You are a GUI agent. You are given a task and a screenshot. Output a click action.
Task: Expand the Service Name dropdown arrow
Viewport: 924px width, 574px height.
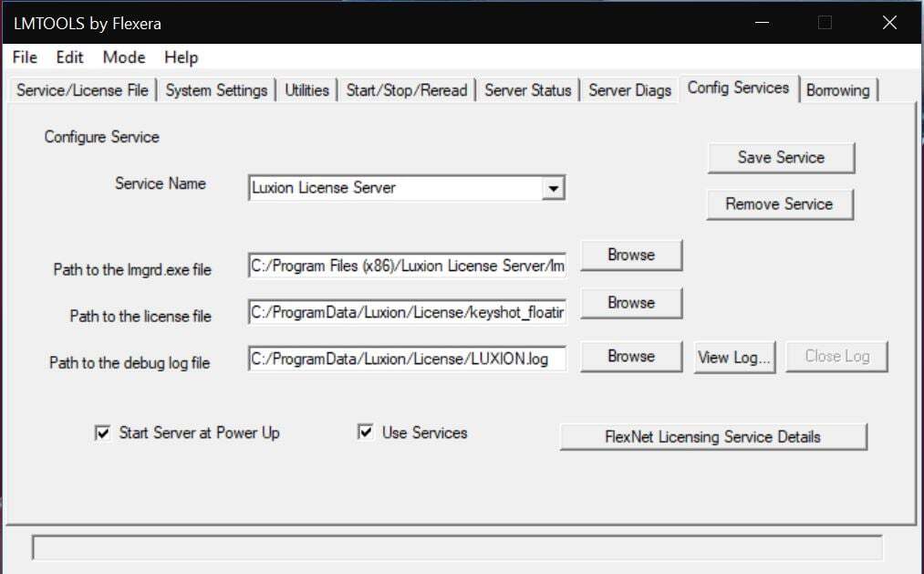click(554, 188)
